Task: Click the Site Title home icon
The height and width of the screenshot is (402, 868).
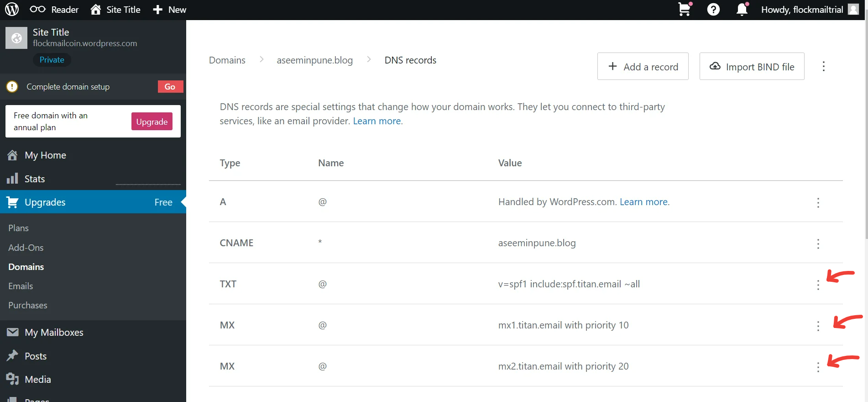Action: pos(95,10)
